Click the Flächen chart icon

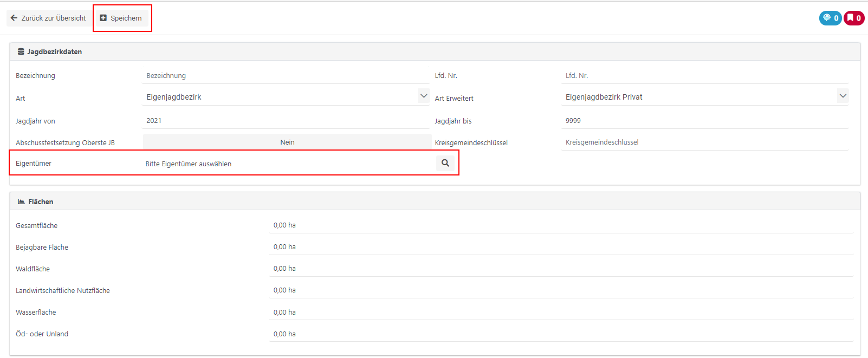click(x=21, y=202)
